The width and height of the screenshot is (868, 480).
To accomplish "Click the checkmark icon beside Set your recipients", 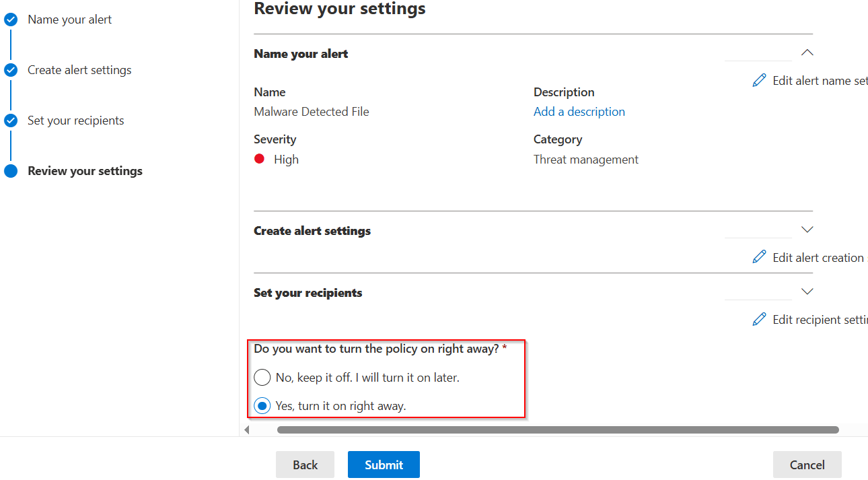I will point(11,120).
